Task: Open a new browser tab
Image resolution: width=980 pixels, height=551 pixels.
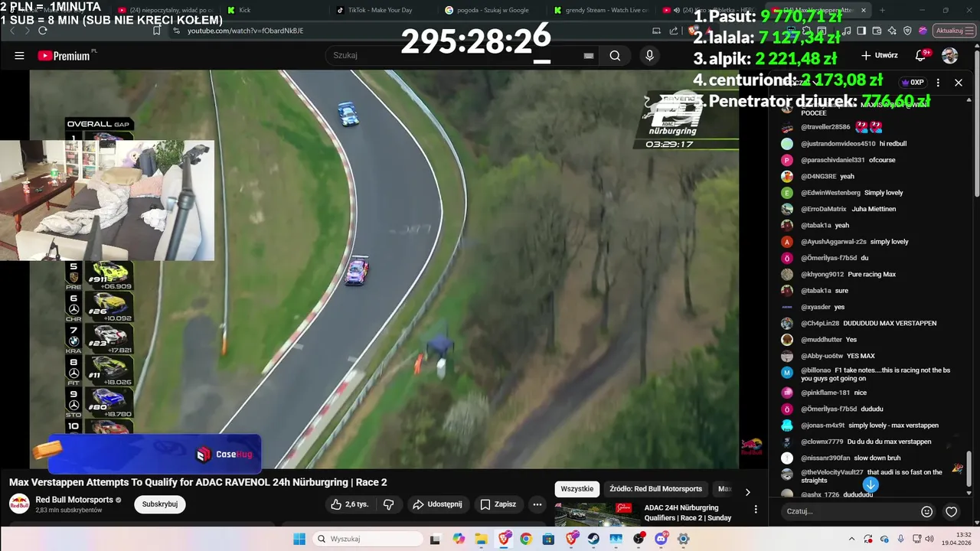Action: point(882,10)
